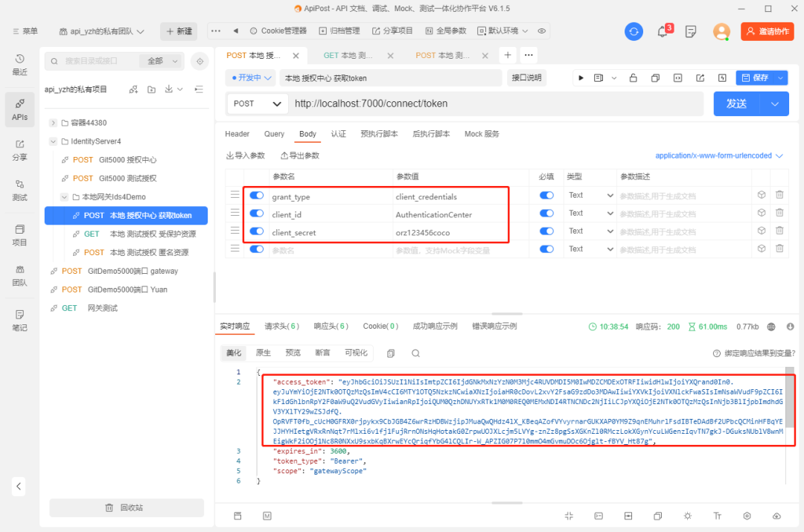Click the generate code icon in toolbar

tap(678, 78)
